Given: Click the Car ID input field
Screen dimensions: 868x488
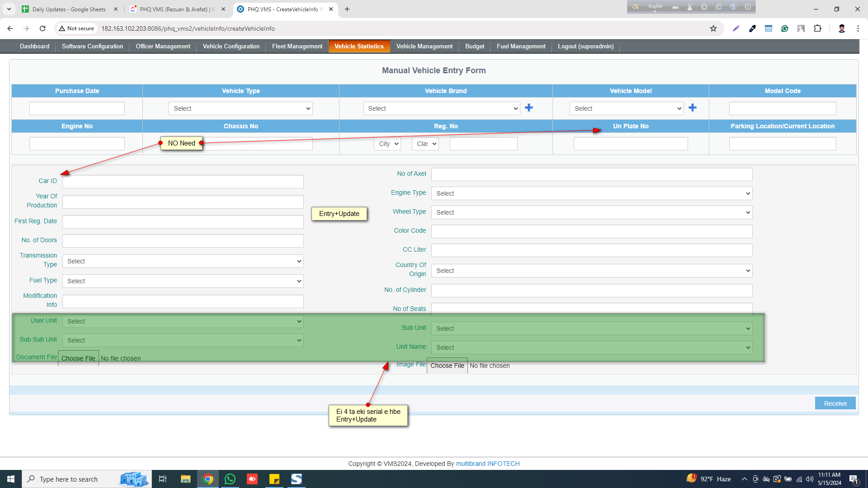Looking at the screenshot, I should [183, 182].
